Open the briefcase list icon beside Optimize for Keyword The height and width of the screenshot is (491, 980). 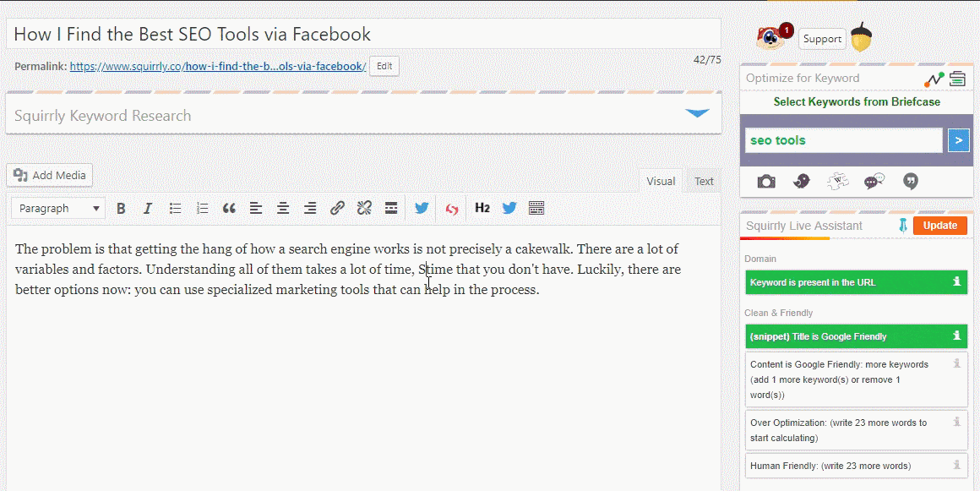pyautogui.click(x=957, y=79)
